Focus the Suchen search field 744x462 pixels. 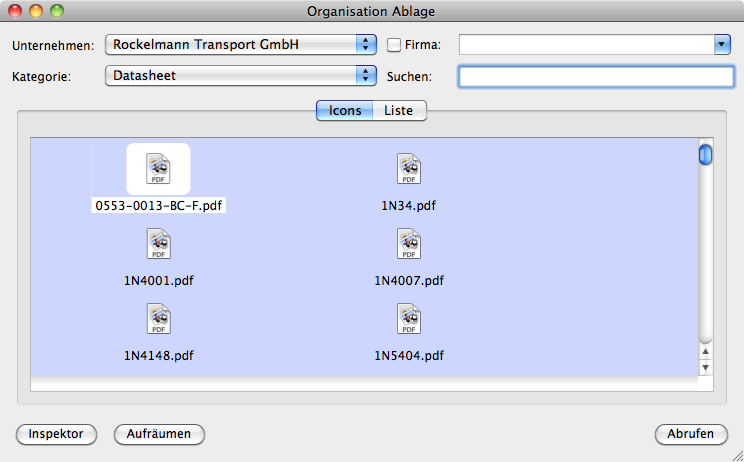pos(596,76)
